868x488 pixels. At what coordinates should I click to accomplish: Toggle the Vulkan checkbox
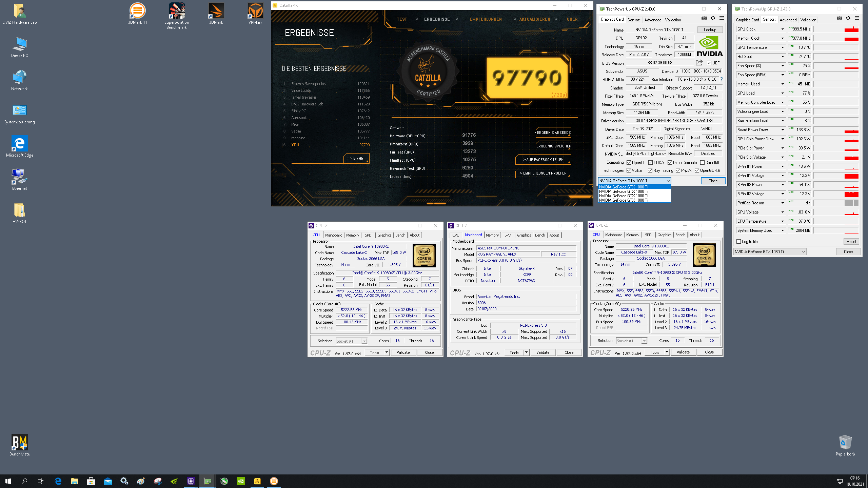click(x=629, y=170)
